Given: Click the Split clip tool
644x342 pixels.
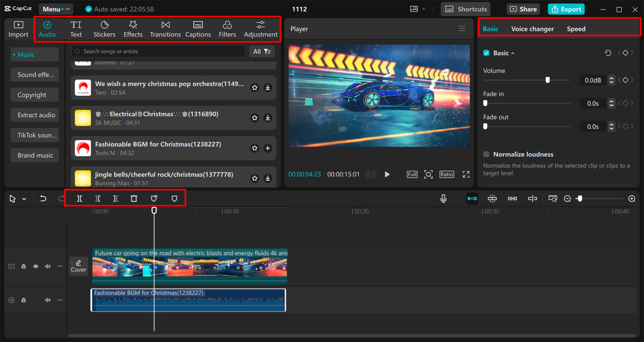Looking at the screenshot, I should pyautogui.click(x=79, y=198).
